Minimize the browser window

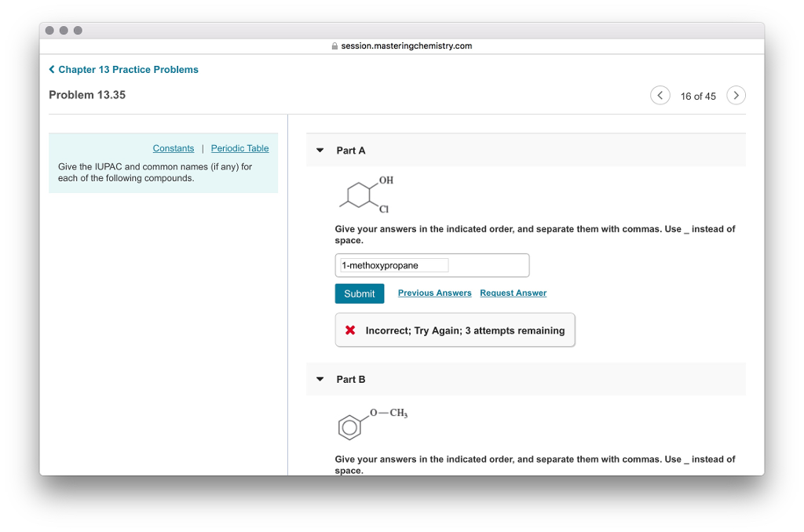[x=64, y=31]
